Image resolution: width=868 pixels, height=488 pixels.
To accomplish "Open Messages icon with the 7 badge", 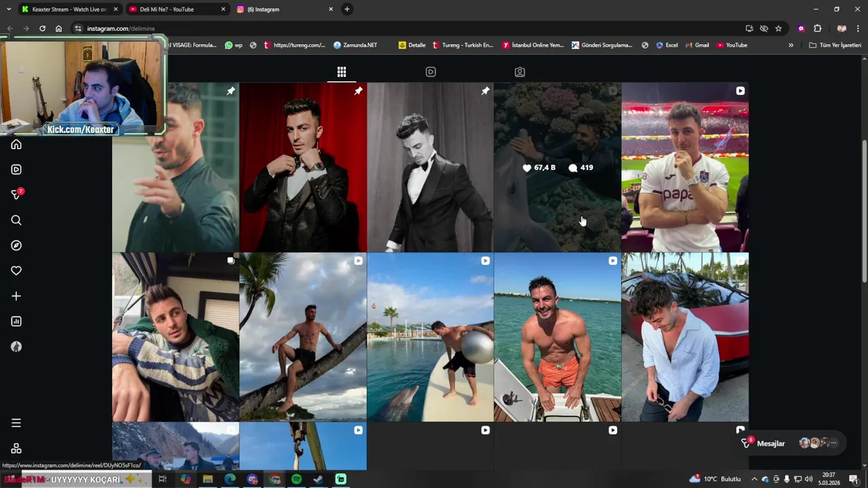I will (x=17, y=195).
